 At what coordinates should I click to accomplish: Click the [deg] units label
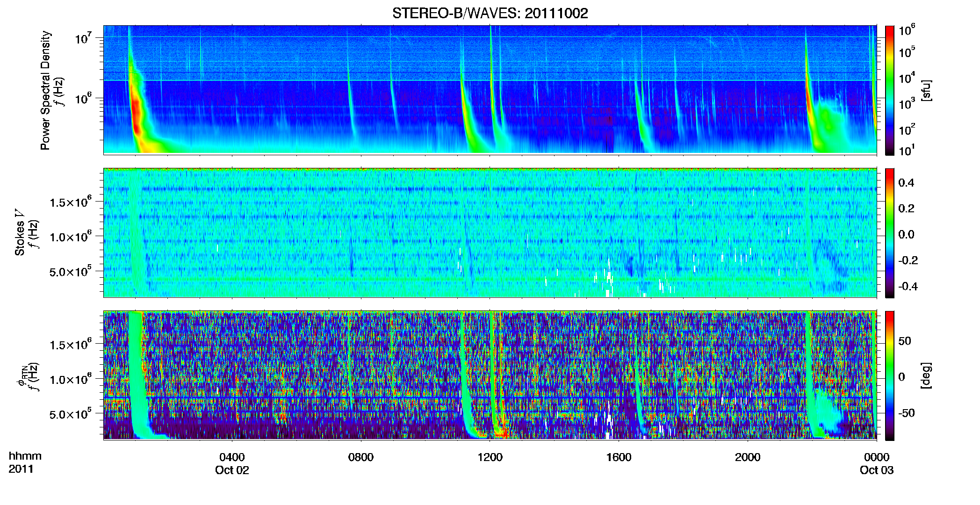tap(926, 375)
